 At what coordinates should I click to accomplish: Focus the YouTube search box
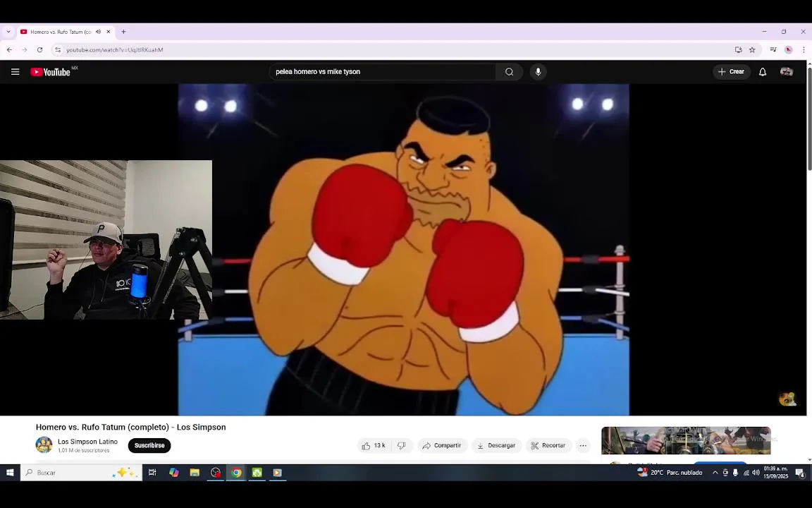click(382, 72)
